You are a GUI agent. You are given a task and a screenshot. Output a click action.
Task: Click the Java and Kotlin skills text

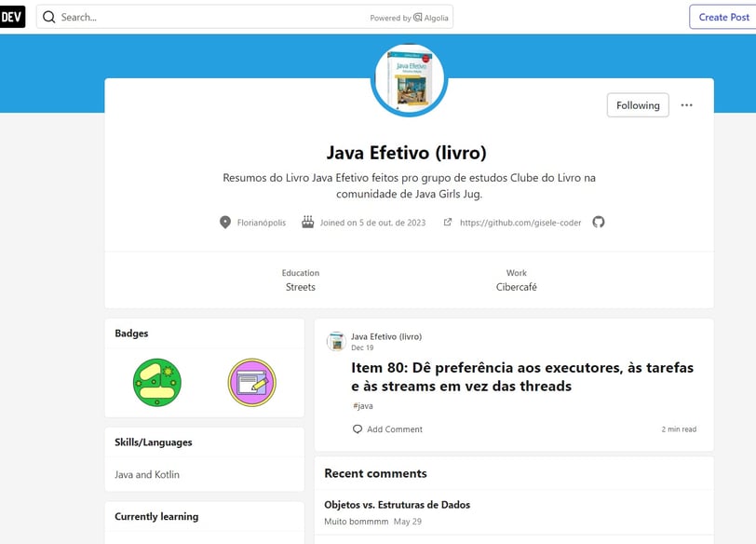pyautogui.click(x=147, y=474)
